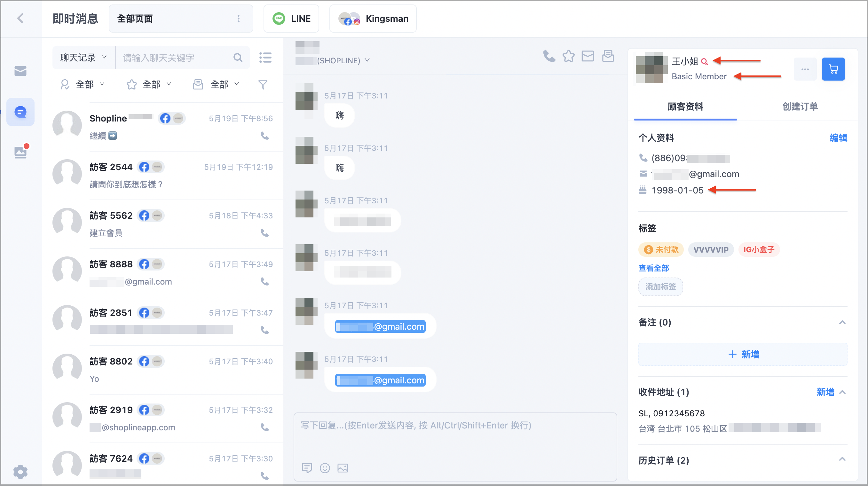Click customer 王小姐 avatar thumbnail
Viewport: 868px width, 486px height.
tap(651, 68)
